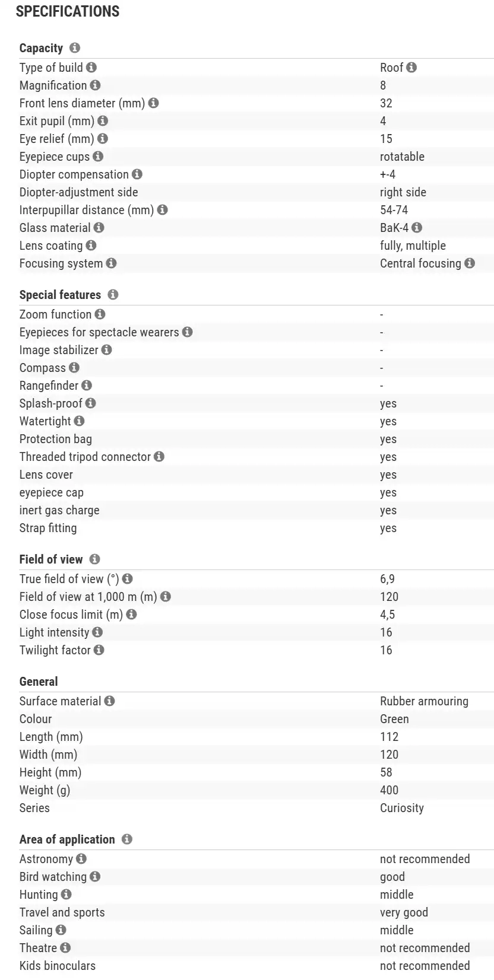Click info icon next to Roof value

[411, 68]
